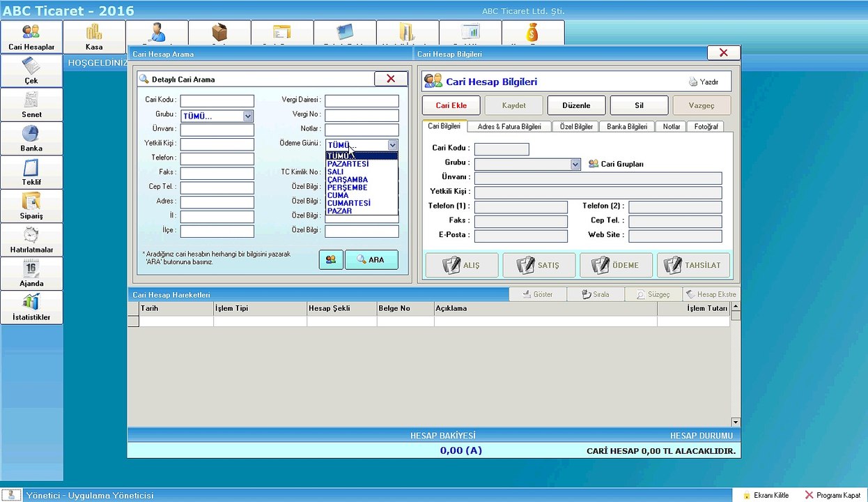Click the Vergi No input field
The image size is (868, 502).
coord(362,116)
